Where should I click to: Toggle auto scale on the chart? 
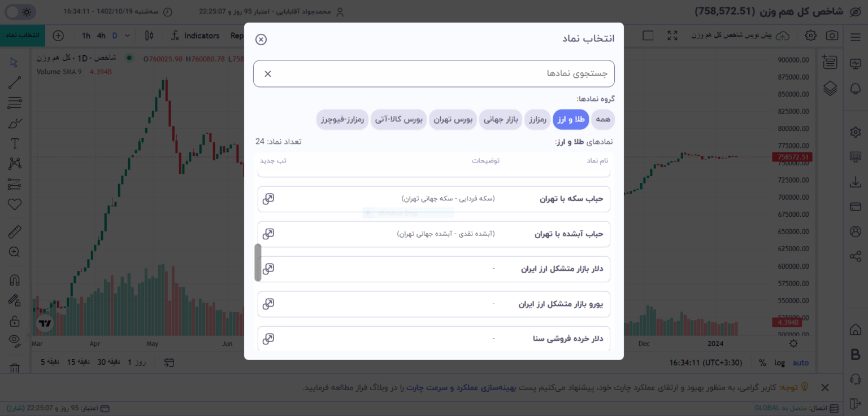[x=801, y=362]
